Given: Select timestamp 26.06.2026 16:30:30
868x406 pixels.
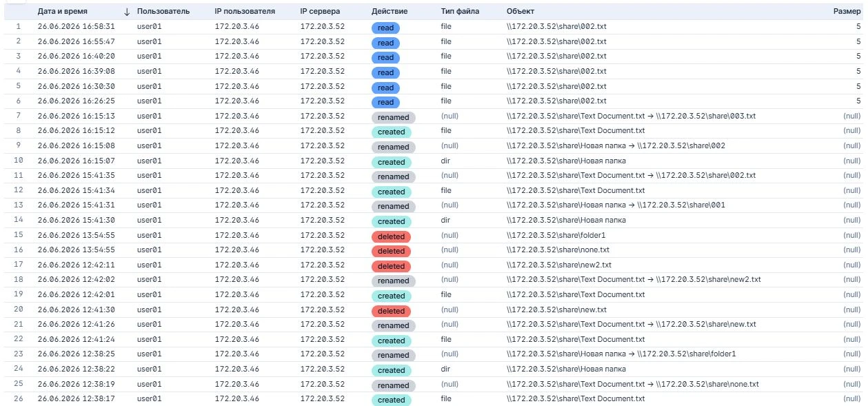Looking at the screenshot, I should 76,86.
